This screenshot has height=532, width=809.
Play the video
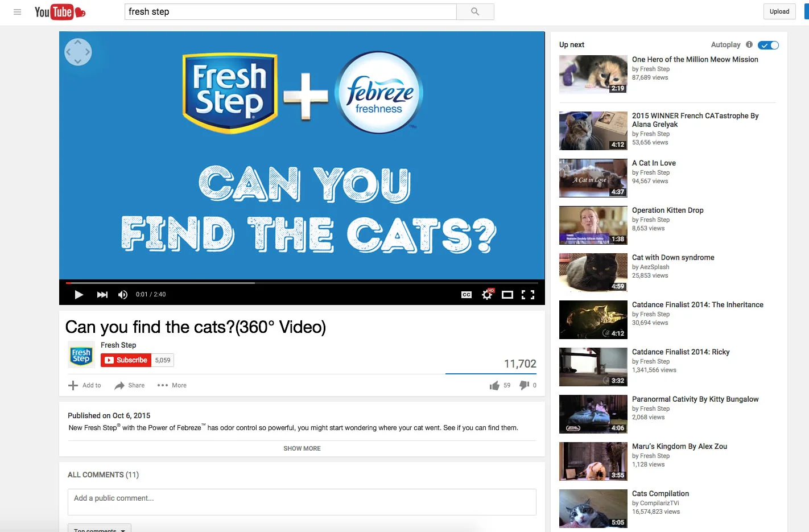(79, 295)
